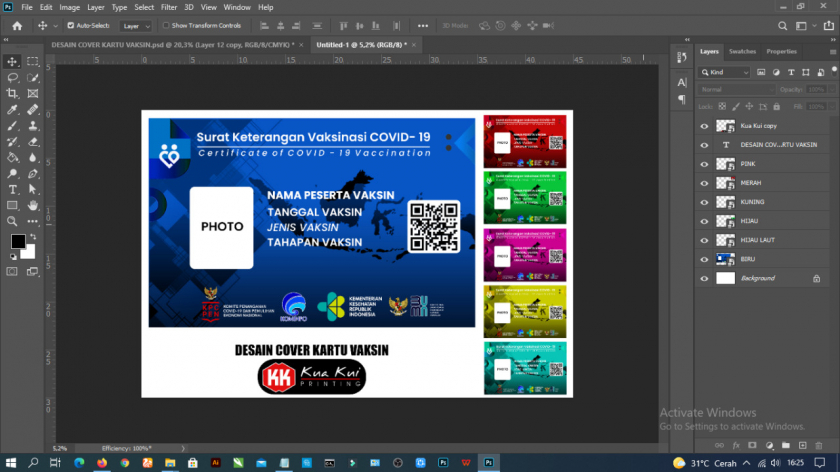Swap foreground and background colors
Viewport: 840px width, 472px height.
pyautogui.click(x=34, y=236)
